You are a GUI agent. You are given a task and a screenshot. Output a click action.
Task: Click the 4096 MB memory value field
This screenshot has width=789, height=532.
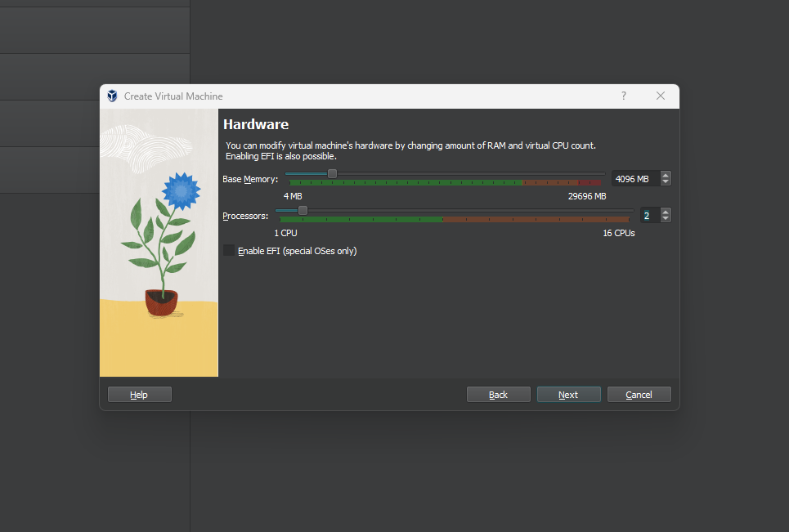tap(633, 179)
